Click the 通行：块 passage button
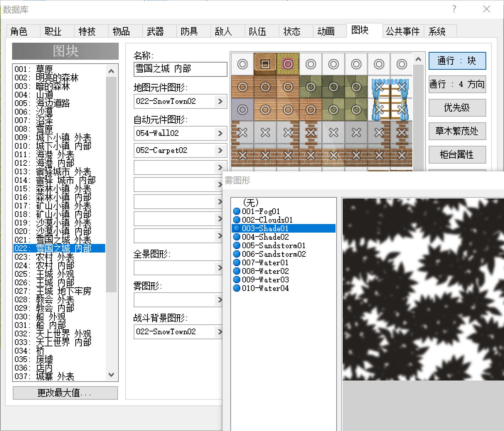 point(457,61)
